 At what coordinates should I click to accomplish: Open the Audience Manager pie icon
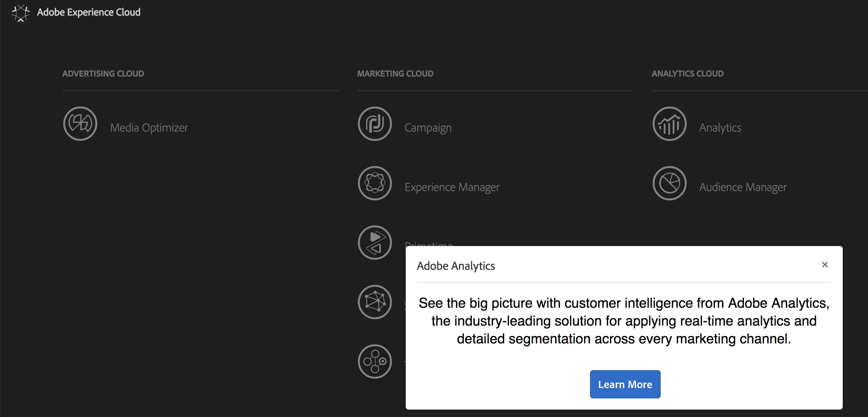pyautogui.click(x=669, y=183)
